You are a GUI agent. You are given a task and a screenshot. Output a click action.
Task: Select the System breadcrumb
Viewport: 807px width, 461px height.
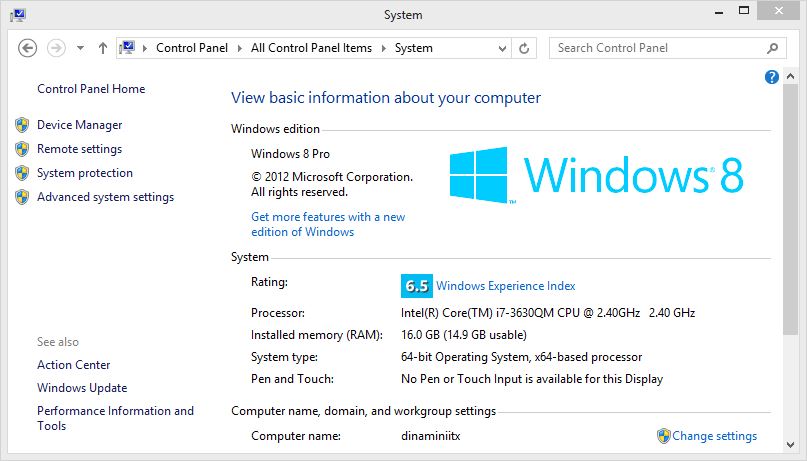point(413,48)
